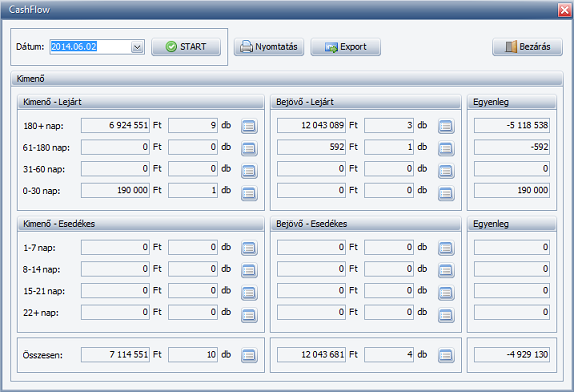574x392 pixels.
Task: Open the Dátum dropdown calendar arrow
Action: [137, 47]
